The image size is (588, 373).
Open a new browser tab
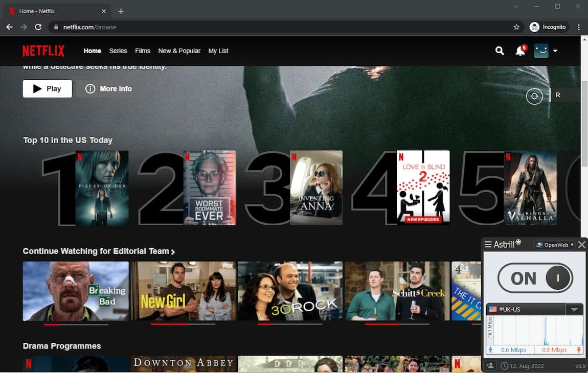(x=121, y=11)
